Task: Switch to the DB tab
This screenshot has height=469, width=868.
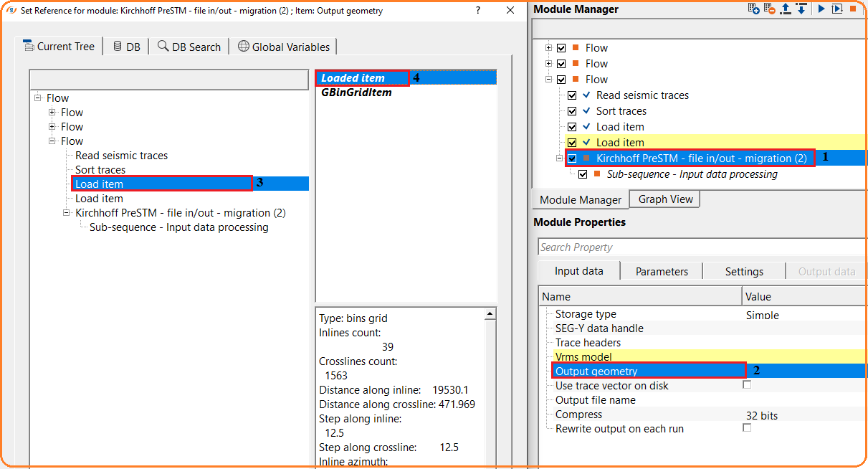Action: coord(126,47)
